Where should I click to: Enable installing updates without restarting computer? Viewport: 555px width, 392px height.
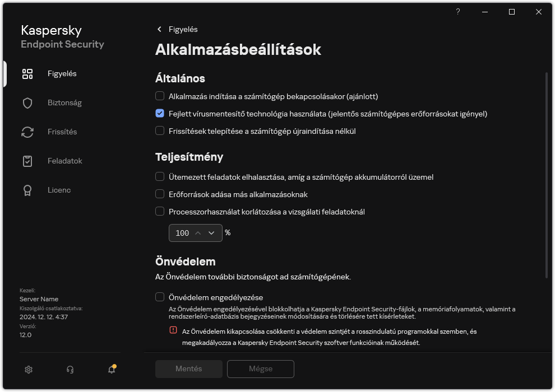click(x=159, y=130)
